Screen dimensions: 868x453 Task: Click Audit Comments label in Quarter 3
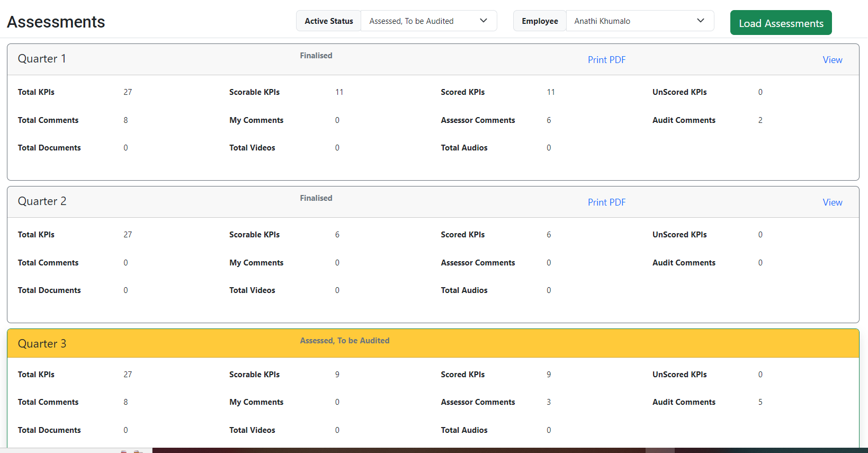click(684, 402)
